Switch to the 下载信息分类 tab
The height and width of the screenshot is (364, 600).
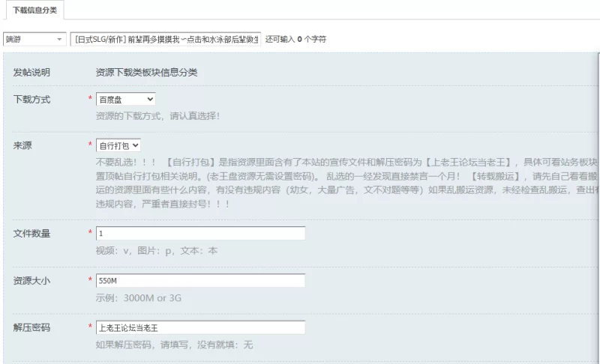(x=34, y=10)
